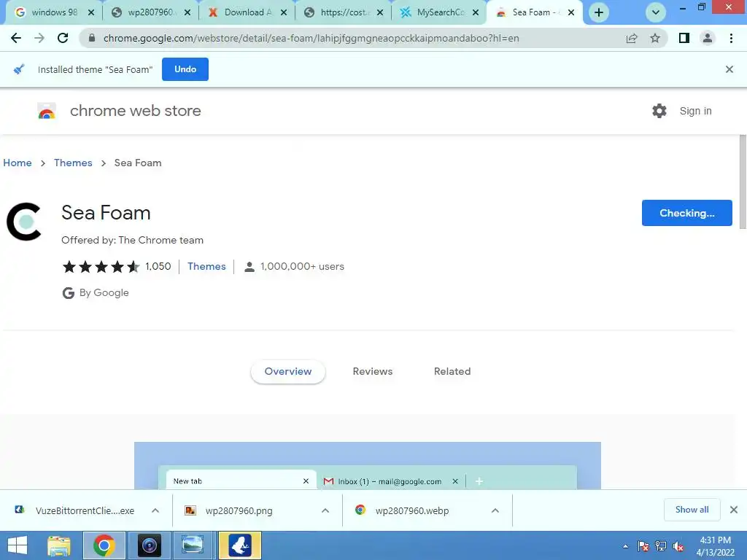Click the Sea Foam theme preview image
Viewport: 747px width, 560px height.
368,465
